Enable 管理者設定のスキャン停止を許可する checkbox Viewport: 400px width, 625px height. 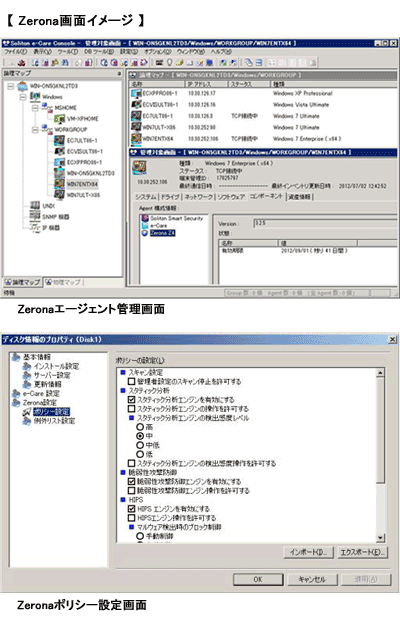click(x=131, y=381)
